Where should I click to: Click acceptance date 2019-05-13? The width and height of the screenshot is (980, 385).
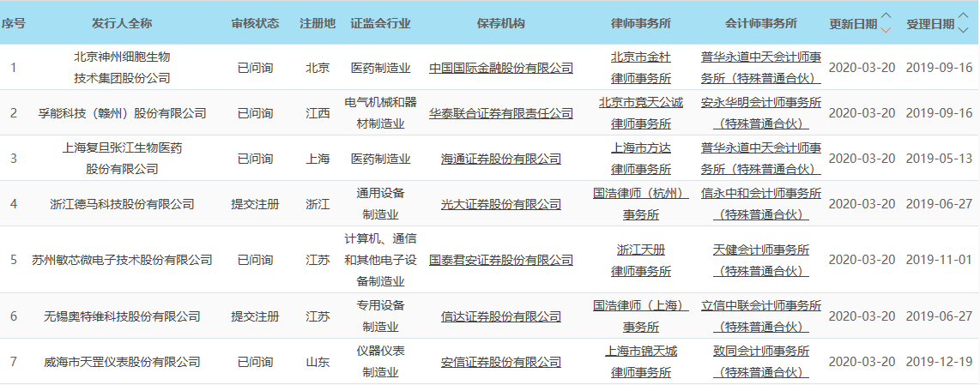(940, 159)
